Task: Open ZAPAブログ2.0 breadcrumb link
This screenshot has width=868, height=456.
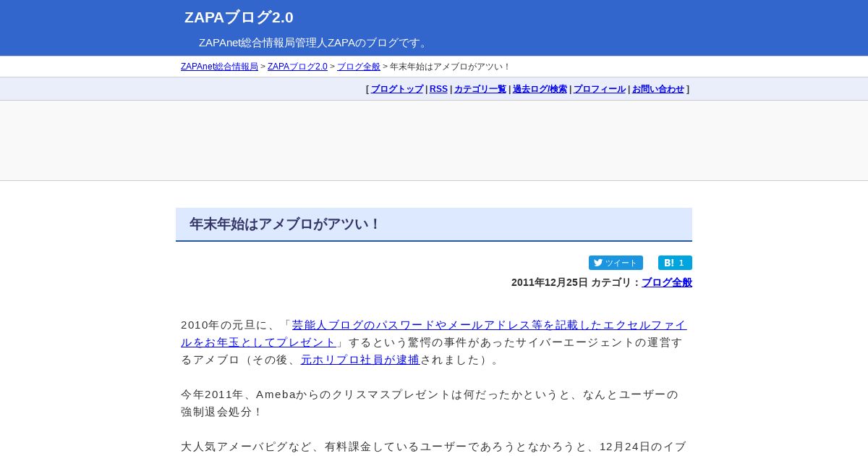Action: click(297, 67)
